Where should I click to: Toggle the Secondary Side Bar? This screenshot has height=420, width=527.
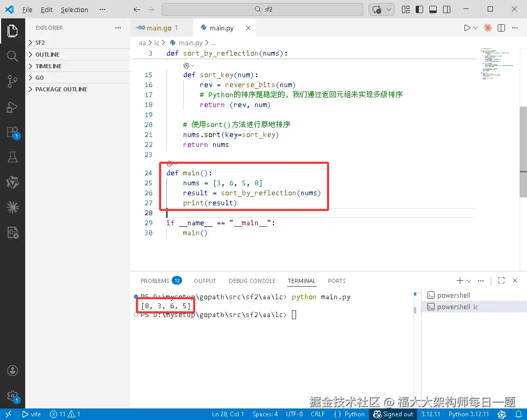(447, 9)
